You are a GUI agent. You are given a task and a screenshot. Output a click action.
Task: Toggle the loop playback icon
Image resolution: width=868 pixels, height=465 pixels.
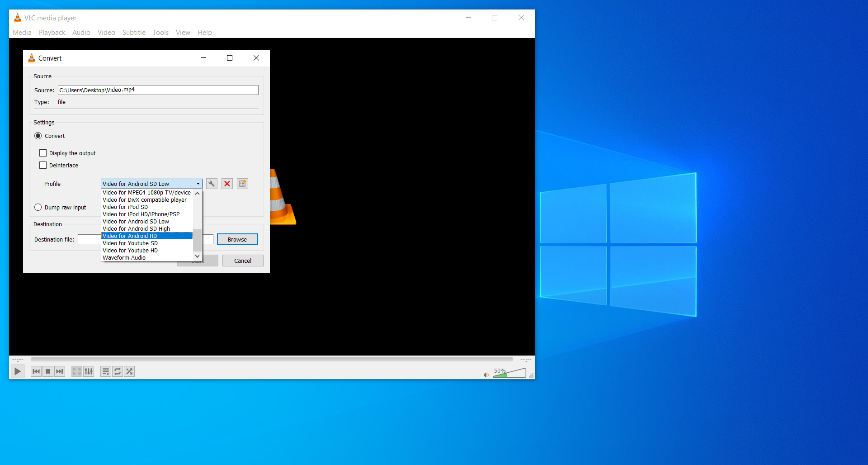tap(118, 371)
